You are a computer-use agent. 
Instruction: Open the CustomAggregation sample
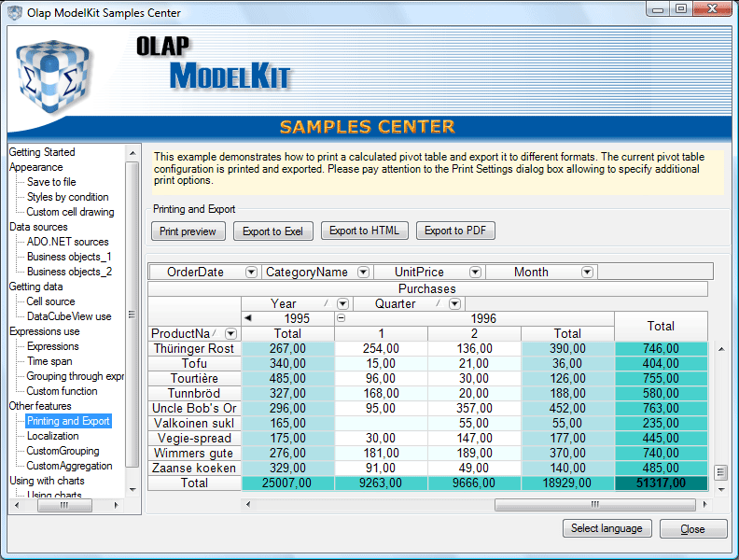point(69,466)
